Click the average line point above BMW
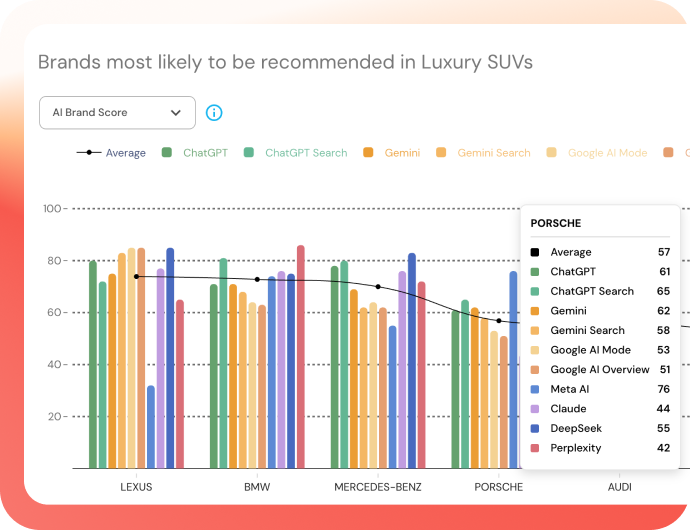The height and width of the screenshot is (530, 690). click(257, 280)
